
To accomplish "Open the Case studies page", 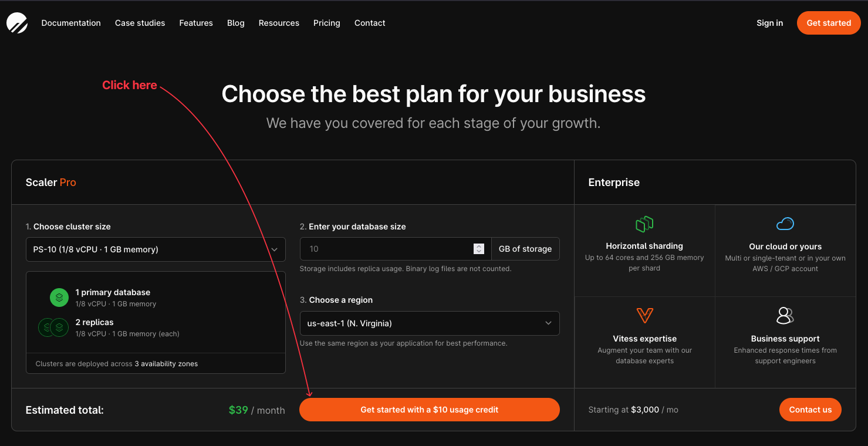I will coord(140,23).
